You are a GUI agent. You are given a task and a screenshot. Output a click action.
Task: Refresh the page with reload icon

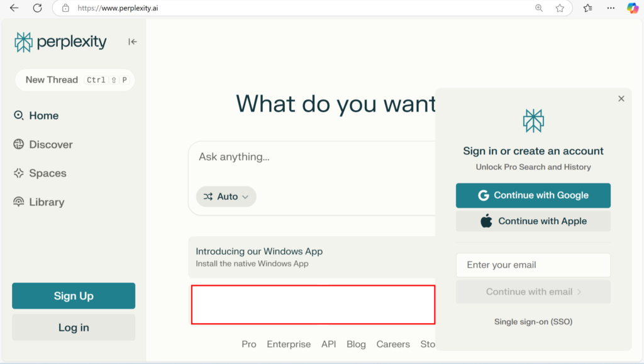coord(37,8)
